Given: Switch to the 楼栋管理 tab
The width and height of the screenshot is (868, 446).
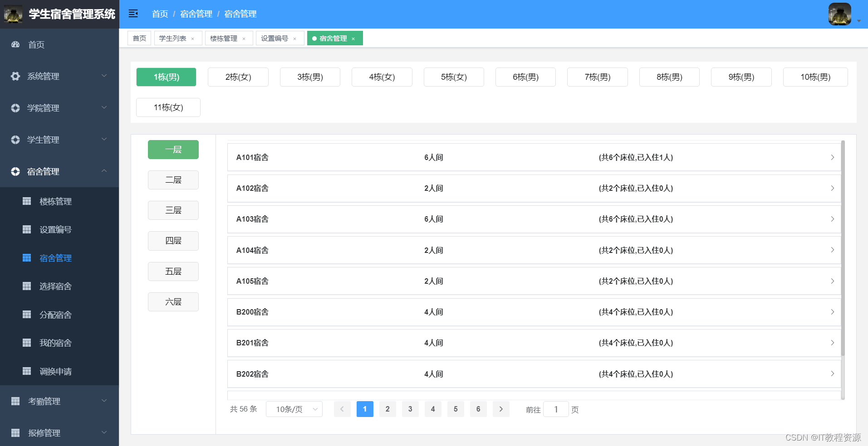Looking at the screenshot, I should click(224, 39).
